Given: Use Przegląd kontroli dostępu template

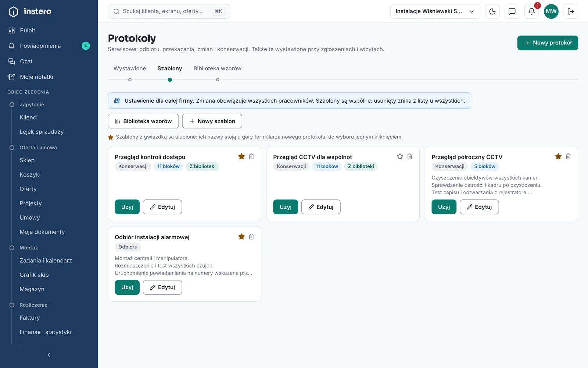Looking at the screenshot, I should [x=127, y=207].
